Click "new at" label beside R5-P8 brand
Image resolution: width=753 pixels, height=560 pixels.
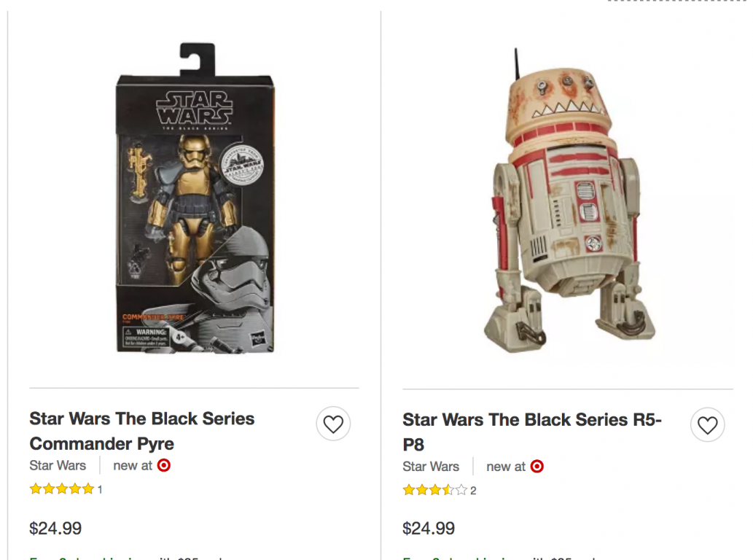[506, 467]
